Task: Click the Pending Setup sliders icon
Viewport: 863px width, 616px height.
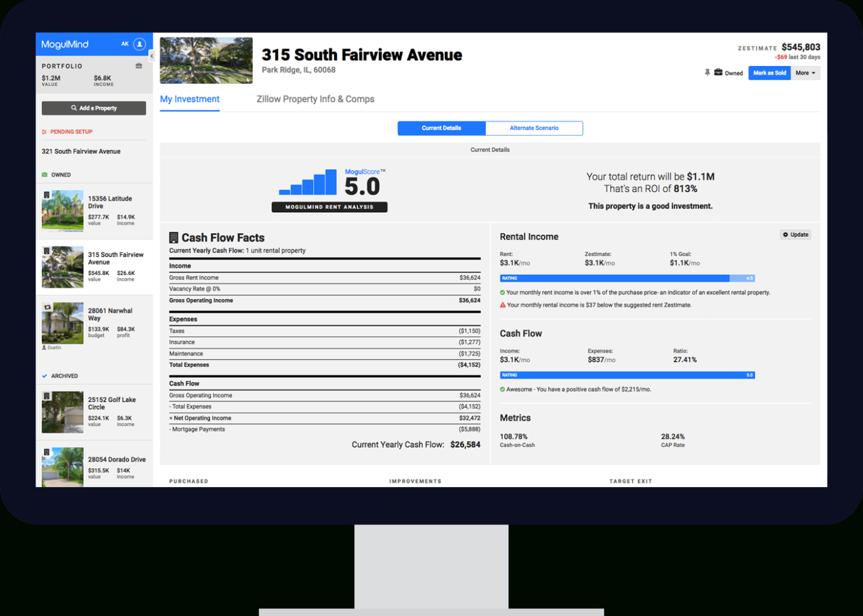Action: (44, 131)
